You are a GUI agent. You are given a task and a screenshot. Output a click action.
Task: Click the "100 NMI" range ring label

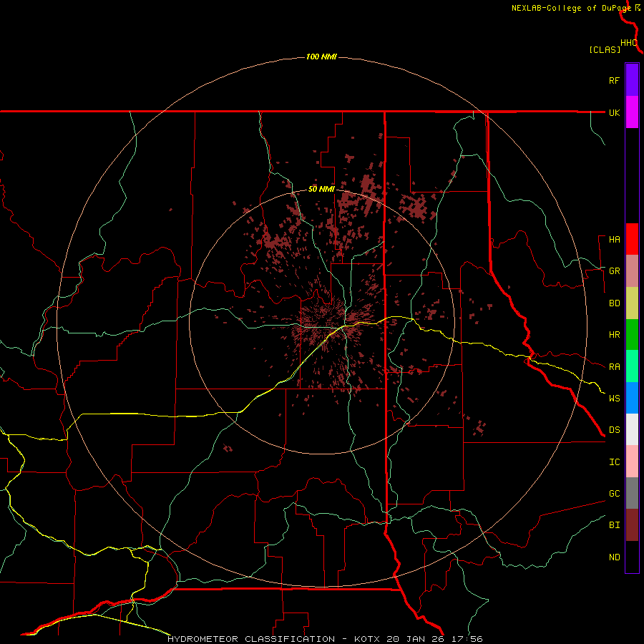click(x=321, y=57)
